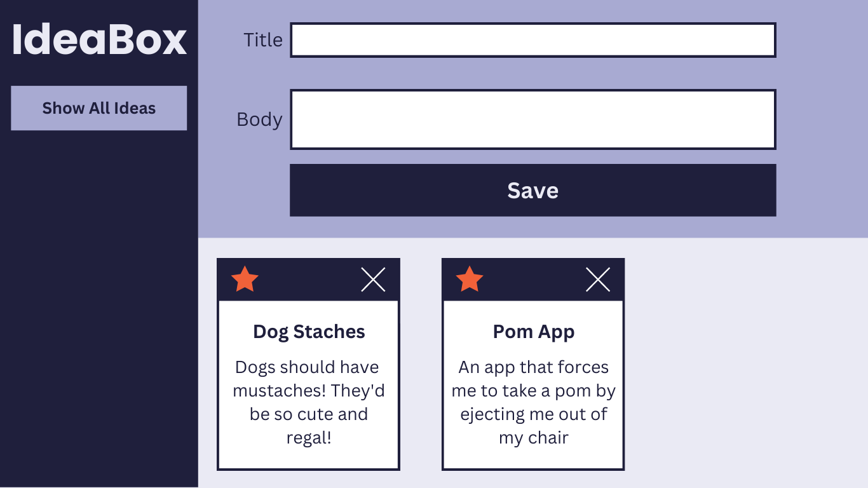Click empty space right of Pom App card
The width and height of the screenshot is (868, 488).
point(743,362)
